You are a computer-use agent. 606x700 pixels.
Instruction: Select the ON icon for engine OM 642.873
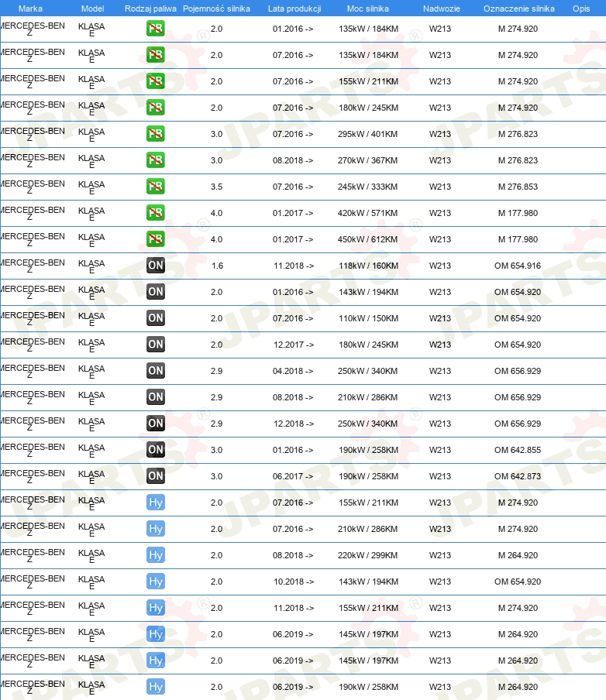pos(156,476)
